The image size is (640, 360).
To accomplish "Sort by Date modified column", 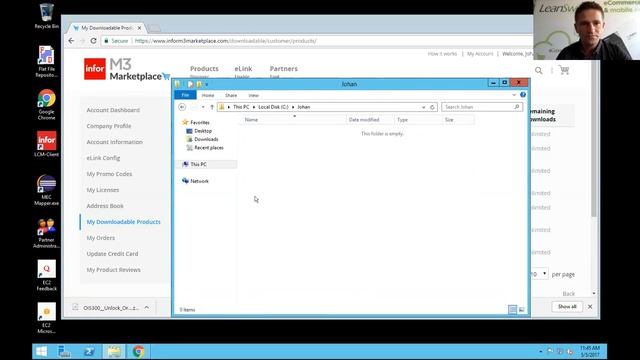I will [x=364, y=120].
